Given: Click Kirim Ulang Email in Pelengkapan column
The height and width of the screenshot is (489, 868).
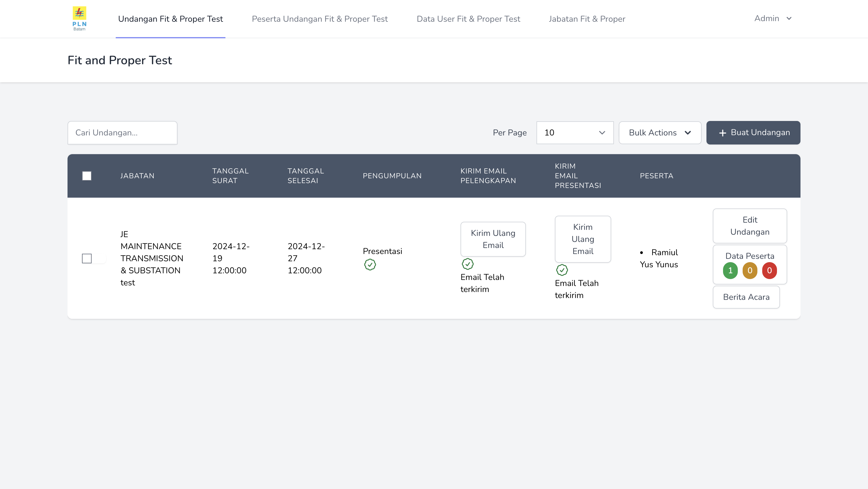Looking at the screenshot, I should click(493, 239).
